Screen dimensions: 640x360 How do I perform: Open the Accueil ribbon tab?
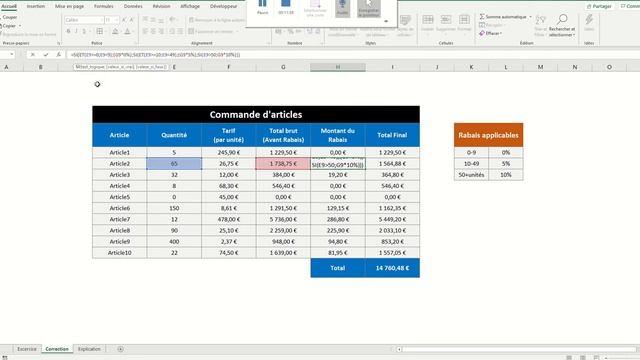point(9,6)
